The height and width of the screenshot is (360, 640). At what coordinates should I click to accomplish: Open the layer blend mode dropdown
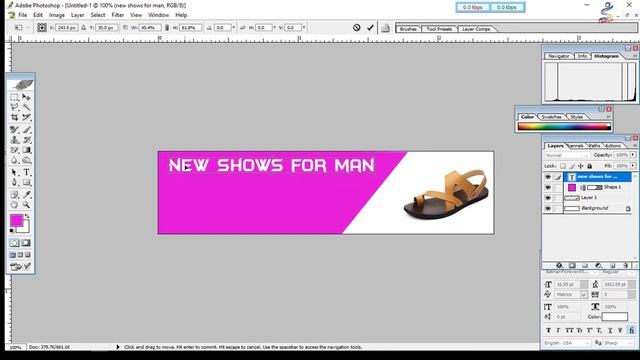pyautogui.click(x=567, y=156)
